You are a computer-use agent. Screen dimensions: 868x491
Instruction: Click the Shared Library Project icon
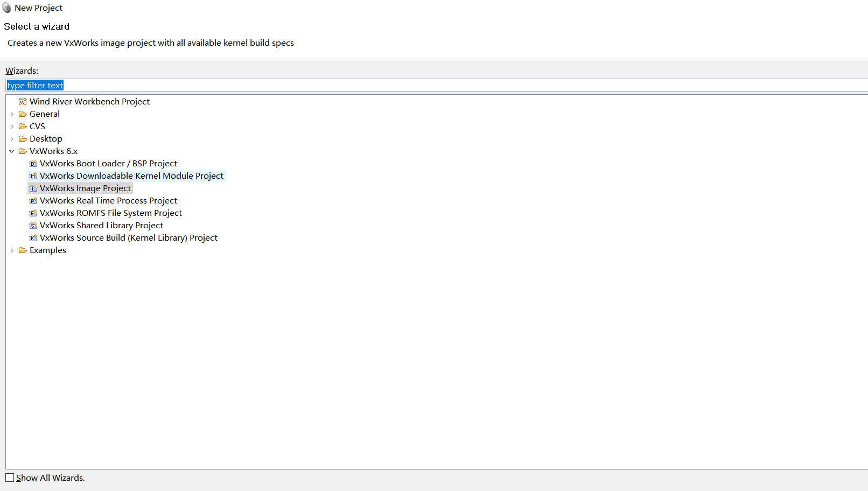coord(33,225)
